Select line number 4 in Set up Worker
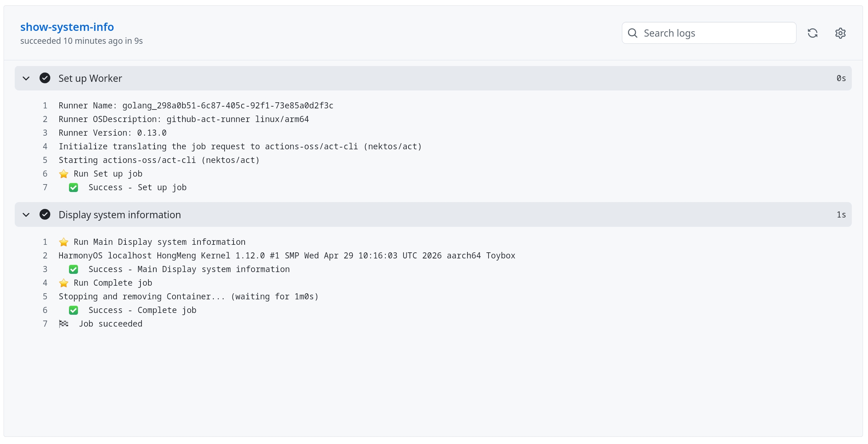The image size is (868, 444). (45, 146)
